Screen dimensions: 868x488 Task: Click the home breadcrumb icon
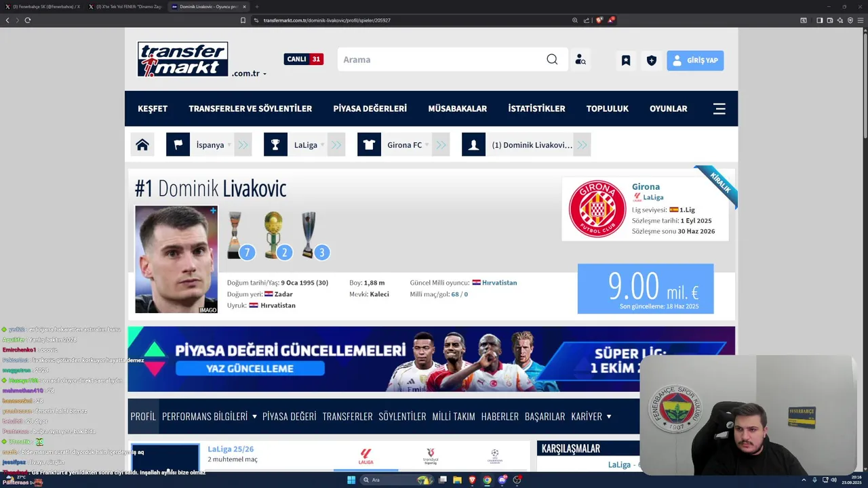(142, 144)
